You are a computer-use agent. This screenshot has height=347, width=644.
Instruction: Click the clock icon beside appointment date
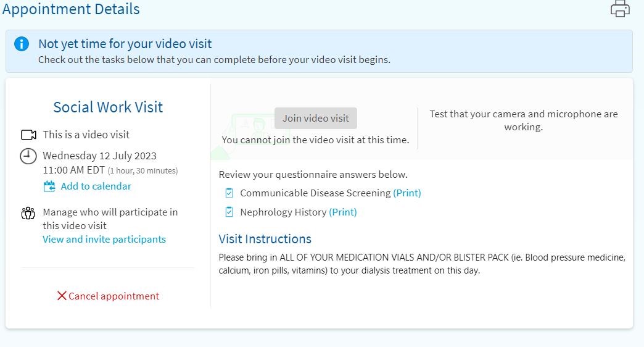click(28, 156)
